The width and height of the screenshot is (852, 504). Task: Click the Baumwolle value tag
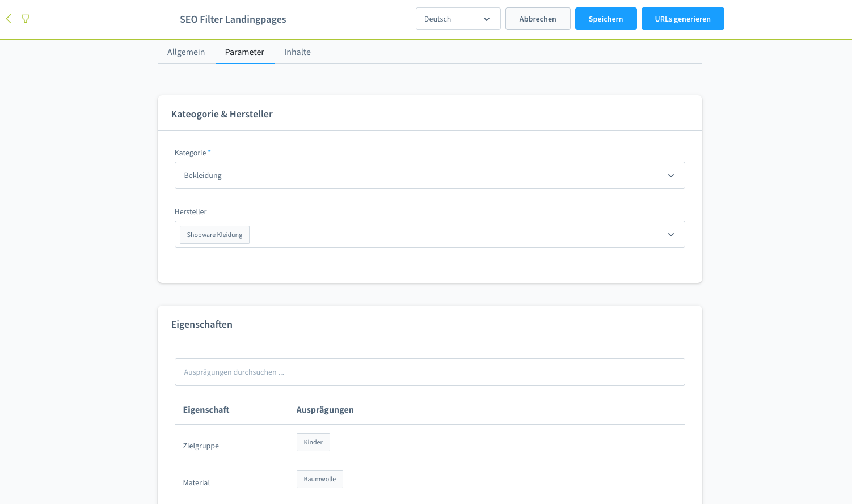320,479
